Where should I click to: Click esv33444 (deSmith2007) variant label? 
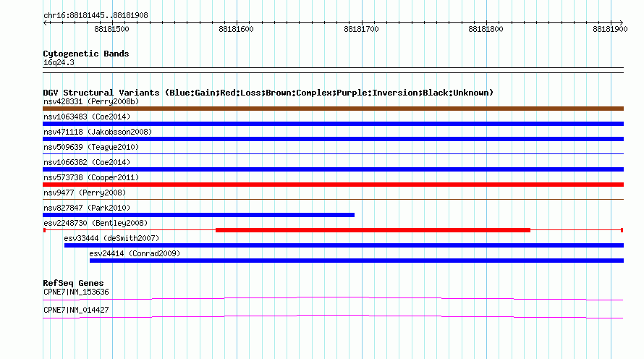click(111, 238)
